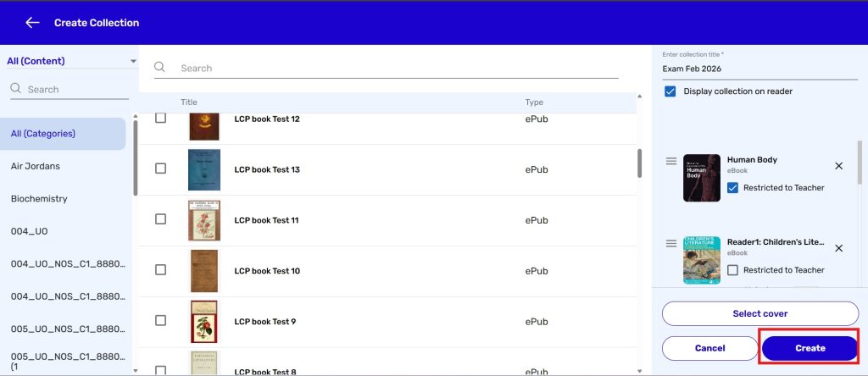This screenshot has height=376, width=868.
Task: Click the Human Body book cover
Action: click(x=701, y=178)
